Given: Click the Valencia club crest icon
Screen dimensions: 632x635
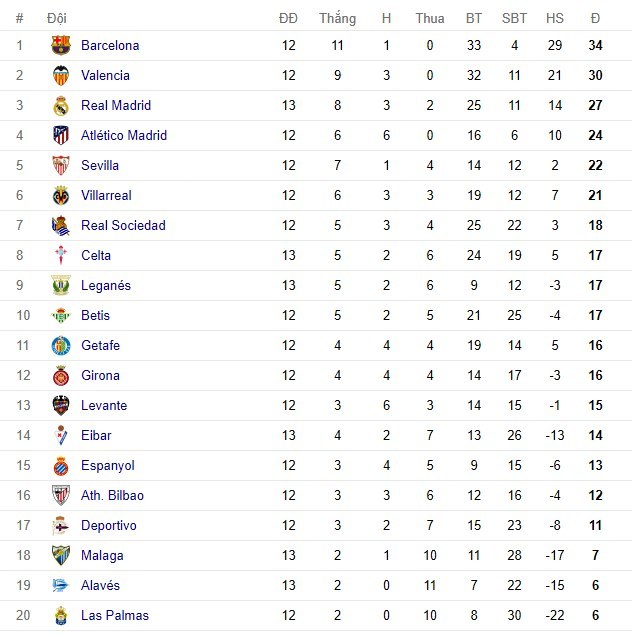Looking at the screenshot, I should click(x=61, y=75).
